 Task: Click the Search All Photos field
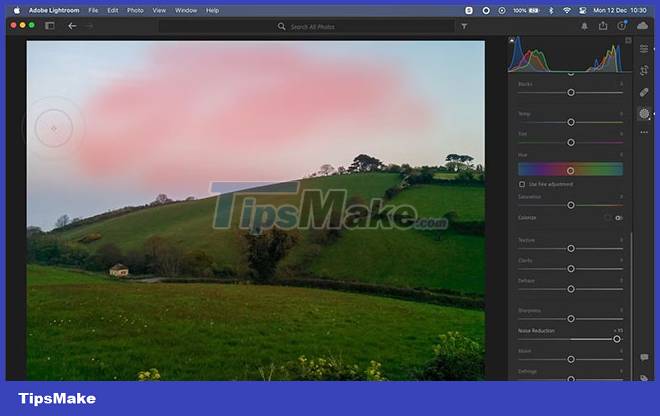coord(306,27)
